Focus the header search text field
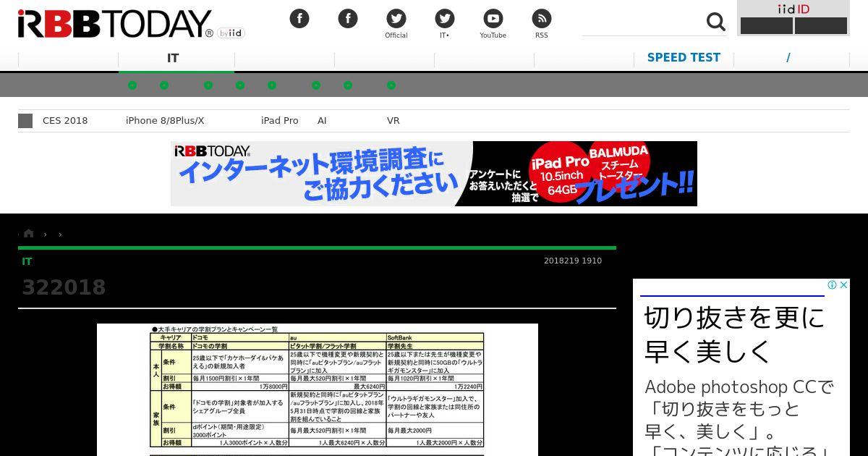Image resolution: width=868 pixels, height=456 pixels. click(642, 22)
